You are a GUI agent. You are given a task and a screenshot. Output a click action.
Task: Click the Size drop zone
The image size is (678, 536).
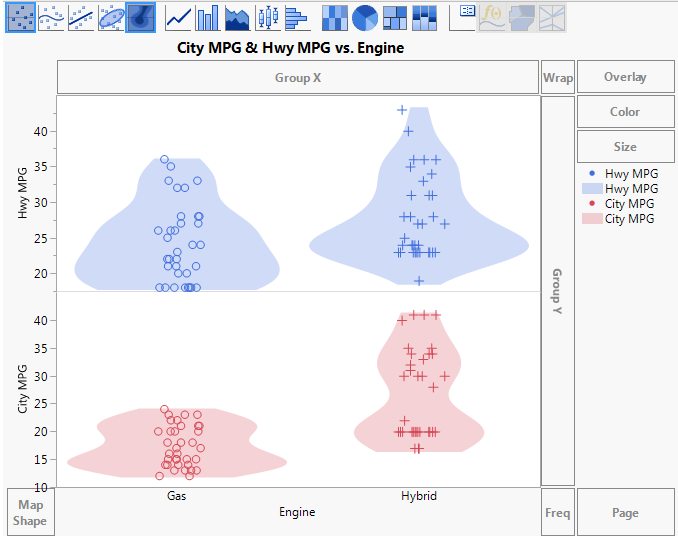coord(625,147)
